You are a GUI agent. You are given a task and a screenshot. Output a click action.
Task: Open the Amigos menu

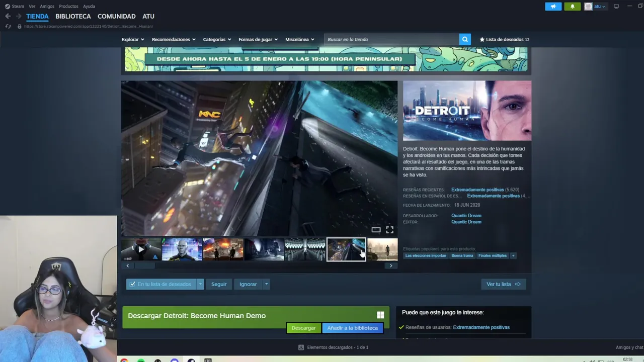click(47, 7)
